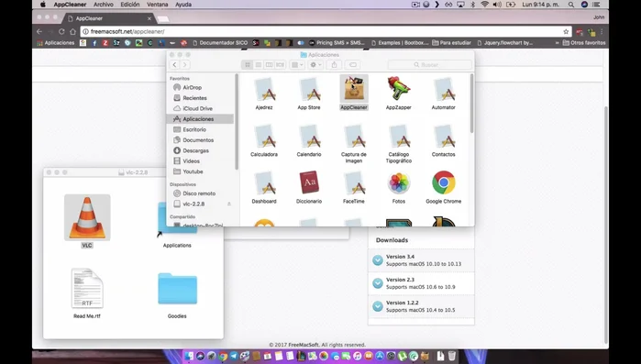Select Disco remoto in Finder sidebar

click(x=200, y=193)
